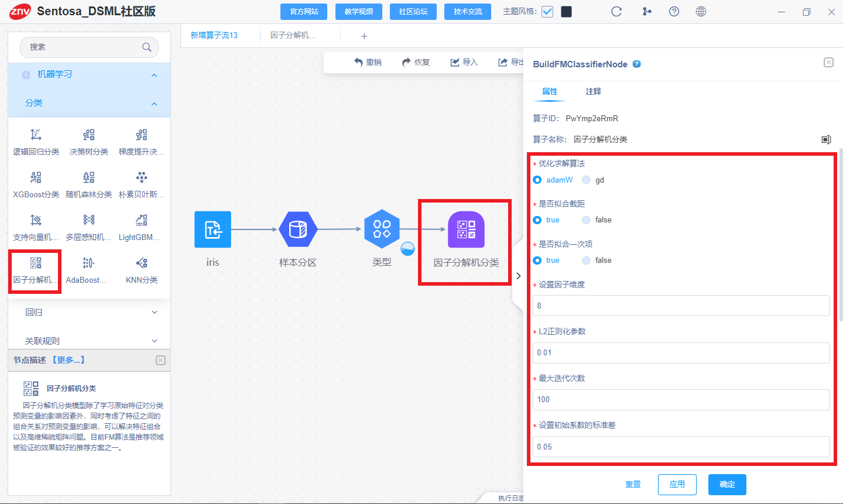This screenshot has width=843, height=504.
Task: Click the help question mark in title bar
Action: click(x=674, y=12)
